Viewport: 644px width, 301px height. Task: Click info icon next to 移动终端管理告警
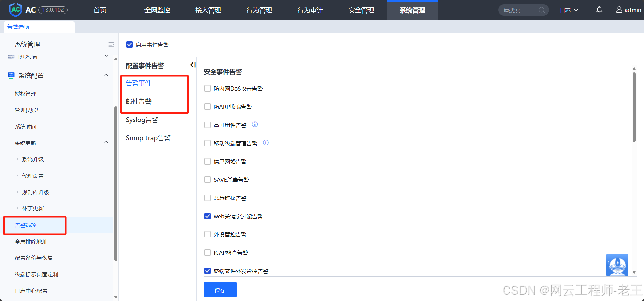click(266, 143)
